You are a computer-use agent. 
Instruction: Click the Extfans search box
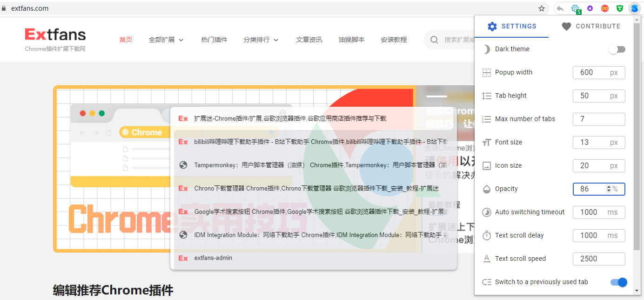tap(449, 40)
